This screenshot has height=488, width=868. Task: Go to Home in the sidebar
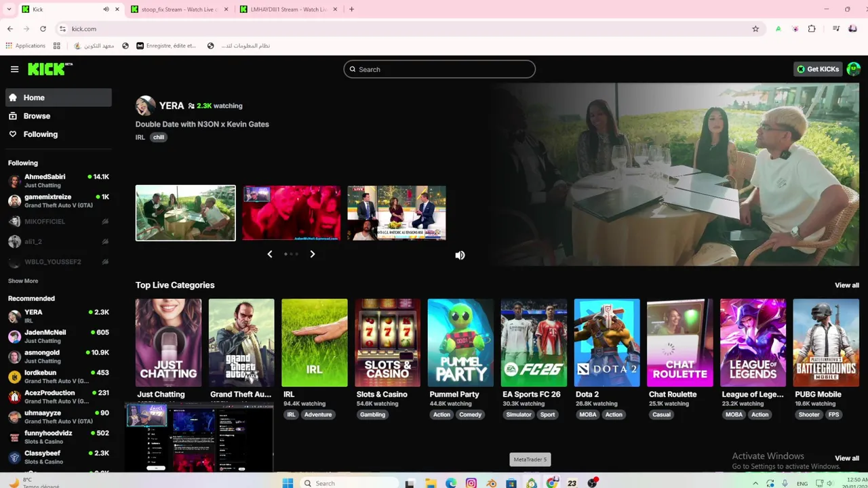coord(59,98)
